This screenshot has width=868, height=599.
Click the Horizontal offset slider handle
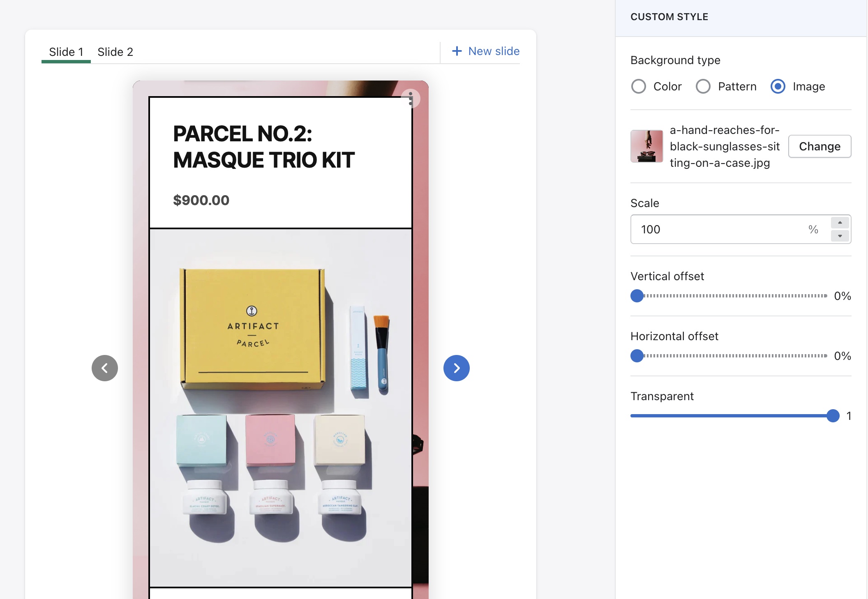point(637,356)
